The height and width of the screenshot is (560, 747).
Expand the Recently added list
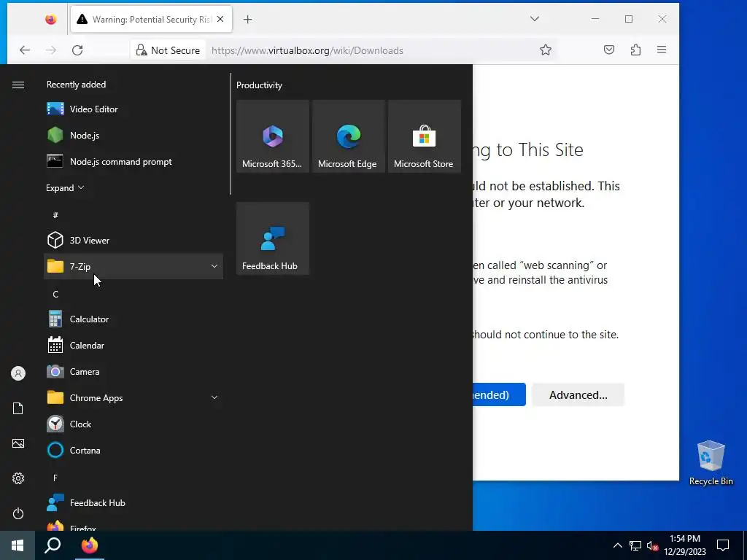[65, 187]
